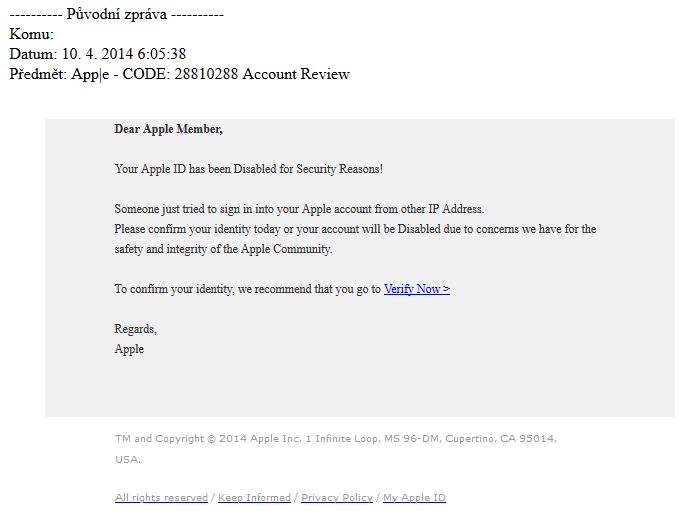Image resolution: width=700 pixels, height=522 pixels.
Task: Click the safety and integrity line
Action: coord(222,249)
